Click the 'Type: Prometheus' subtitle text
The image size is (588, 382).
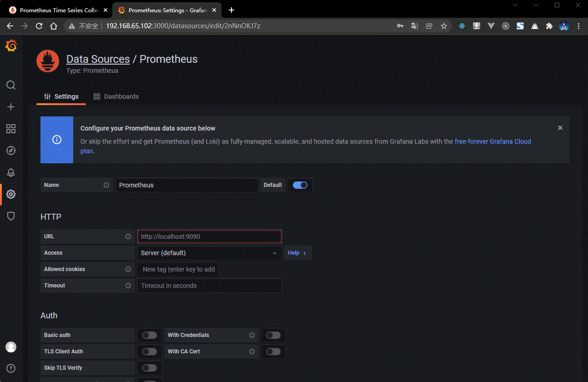[92, 70]
